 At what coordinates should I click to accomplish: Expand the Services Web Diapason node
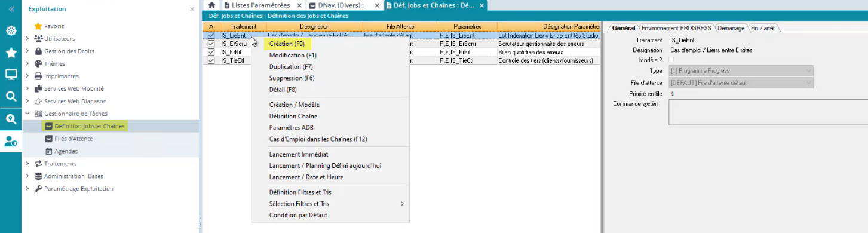[x=27, y=101]
